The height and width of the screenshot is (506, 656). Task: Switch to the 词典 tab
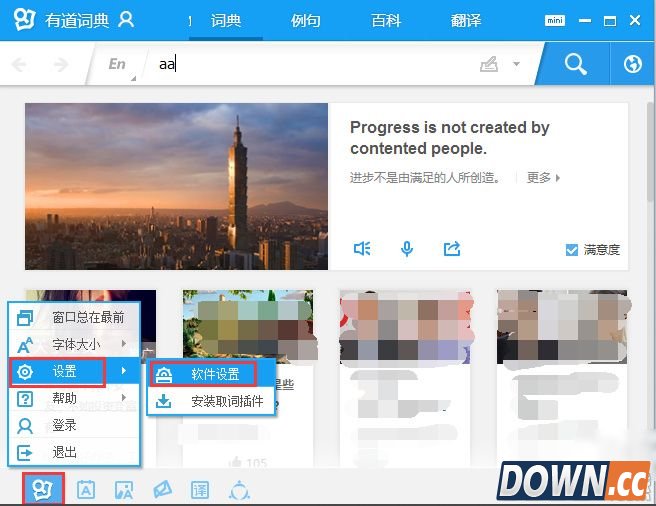click(226, 20)
